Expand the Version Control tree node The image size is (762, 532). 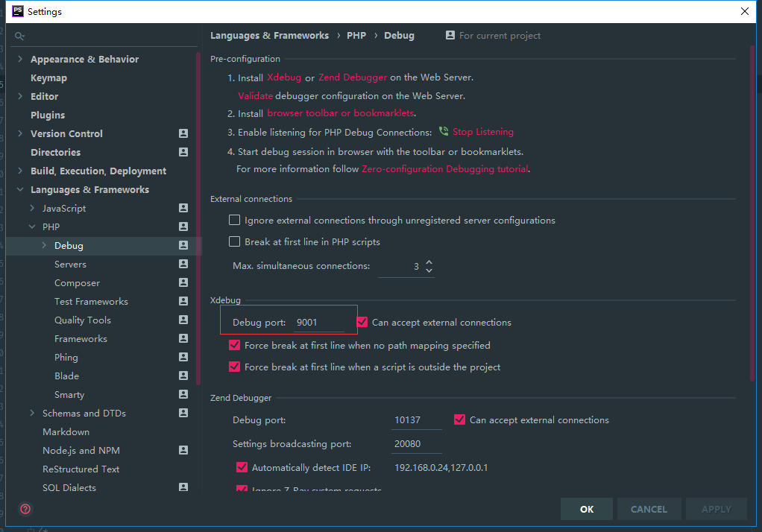pyautogui.click(x=20, y=133)
